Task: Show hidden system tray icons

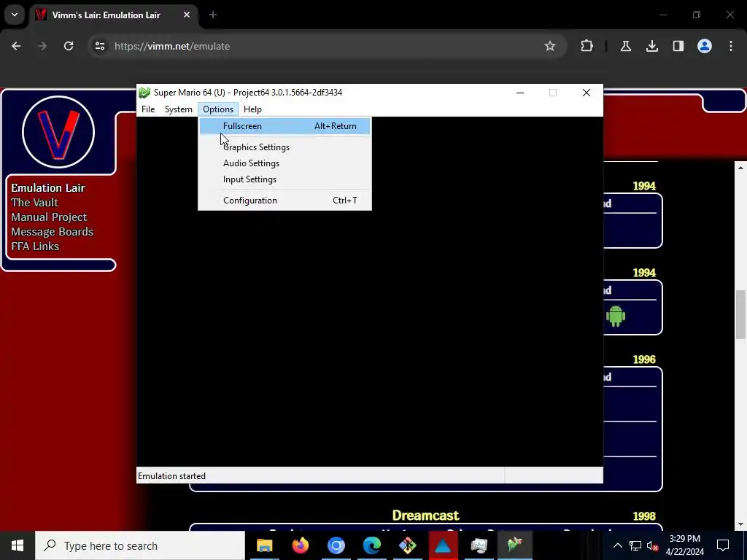Action: click(x=617, y=545)
